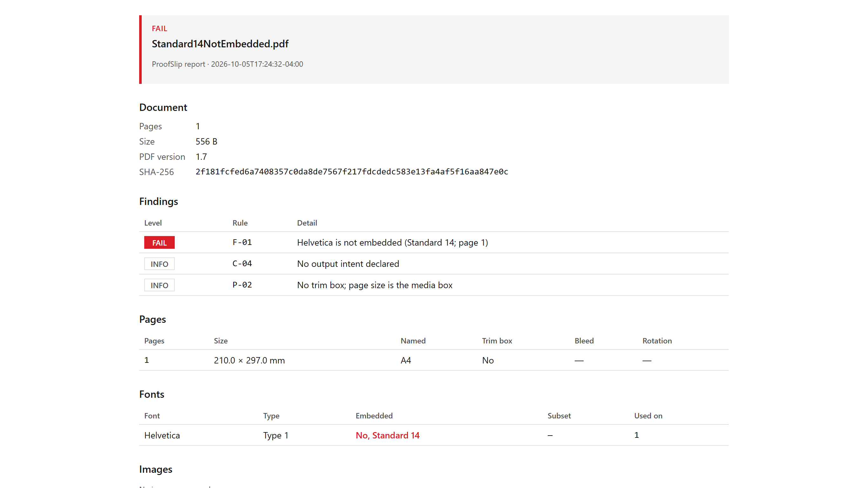Click the Findings section heading
868x488 pixels.
[x=158, y=201]
